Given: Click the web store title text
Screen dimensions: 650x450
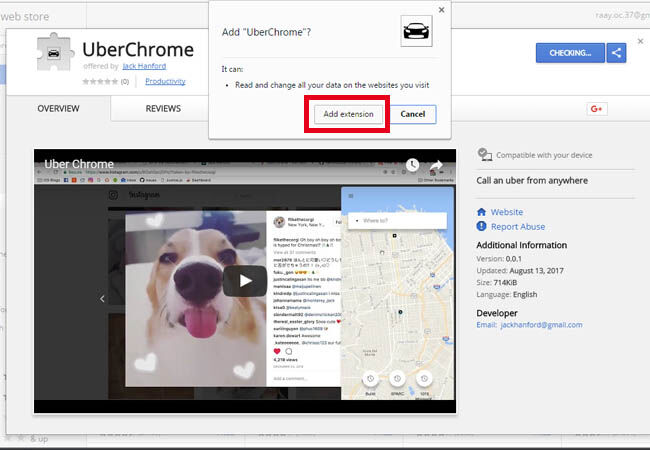Looking at the screenshot, I should click(x=24, y=17).
